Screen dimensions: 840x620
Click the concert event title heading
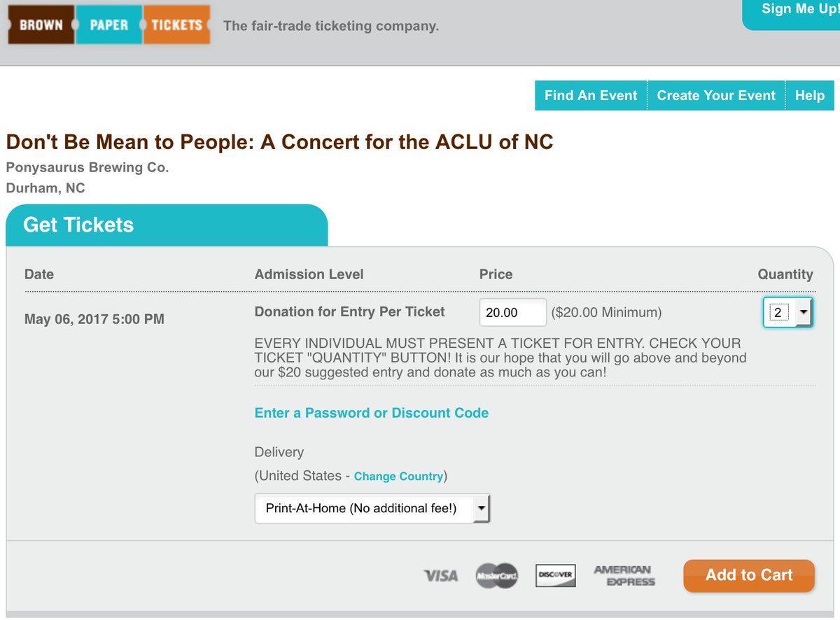(279, 142)
